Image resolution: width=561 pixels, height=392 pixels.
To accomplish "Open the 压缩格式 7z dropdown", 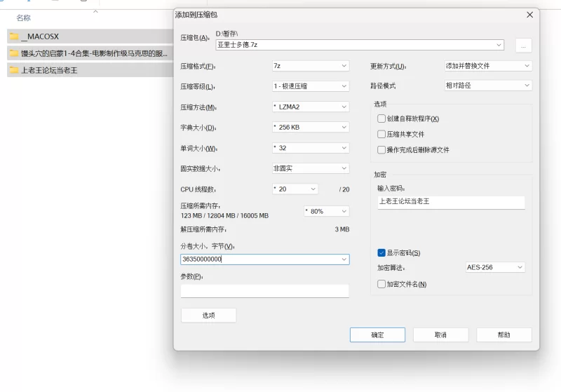I will pos(310,66).
